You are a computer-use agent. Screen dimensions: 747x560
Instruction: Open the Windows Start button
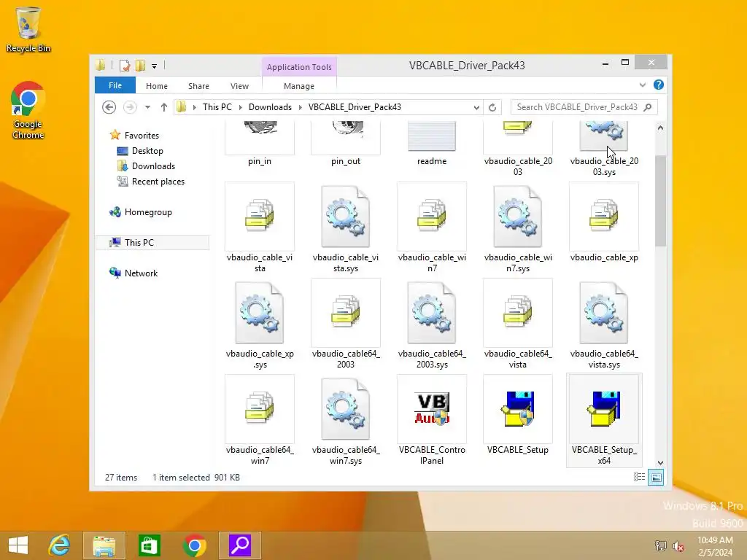[x=18, y=545]
